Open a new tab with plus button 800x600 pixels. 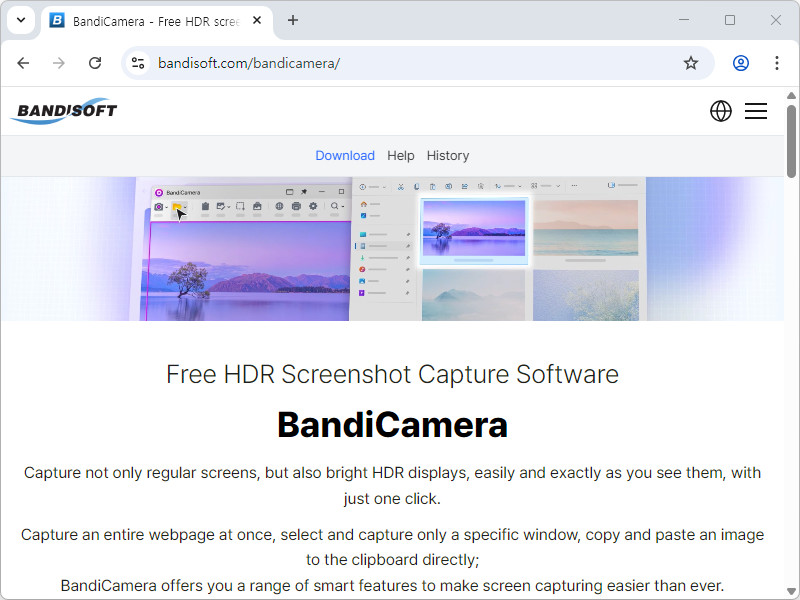(293, 20)
